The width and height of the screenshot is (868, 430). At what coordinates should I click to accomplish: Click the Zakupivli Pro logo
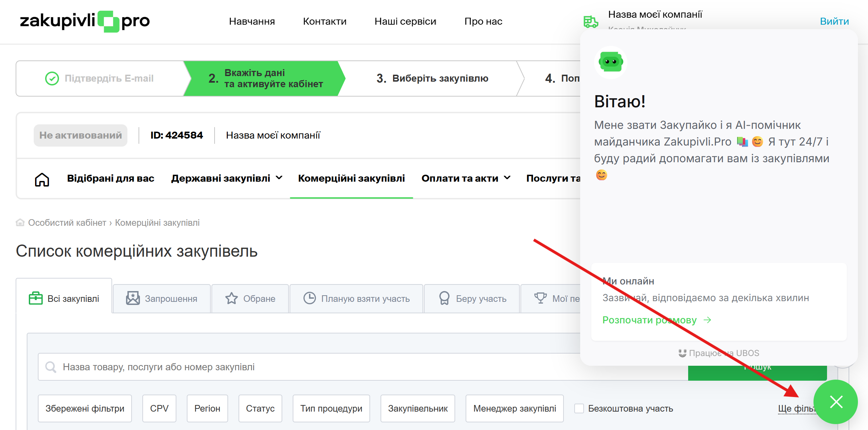point(85,21)
